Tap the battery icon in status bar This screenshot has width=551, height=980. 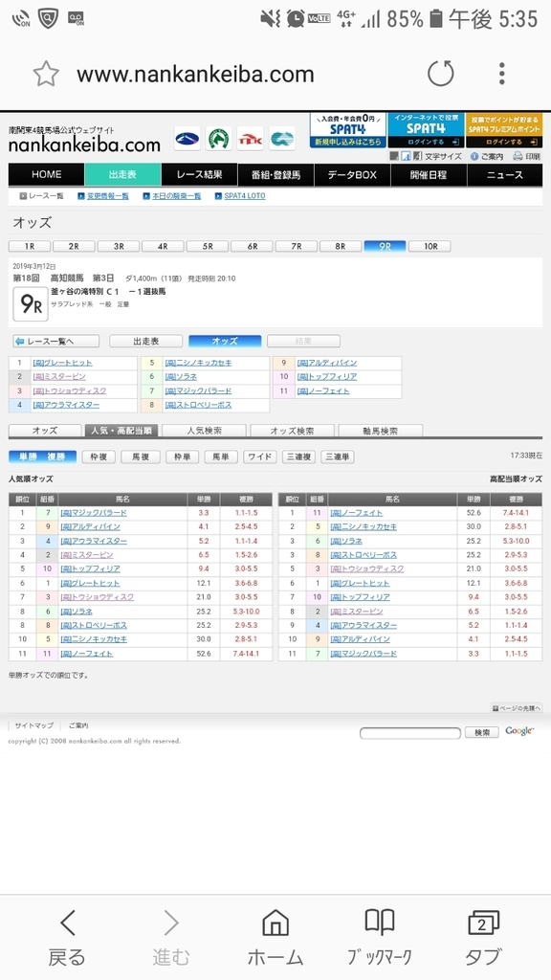point(436,19)
